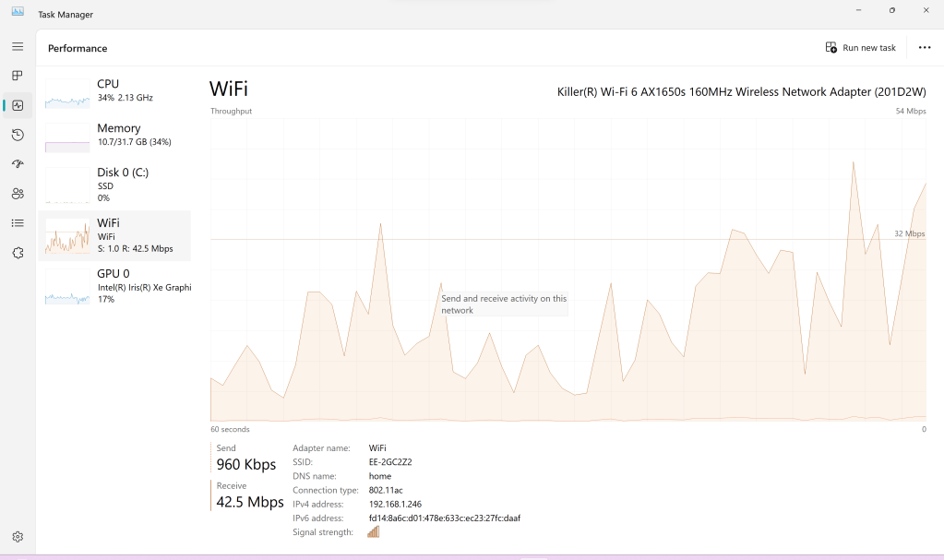This screenshot has width=944, height=560.
Task: Select the Performance page icon
Action: tap(18, 105)
